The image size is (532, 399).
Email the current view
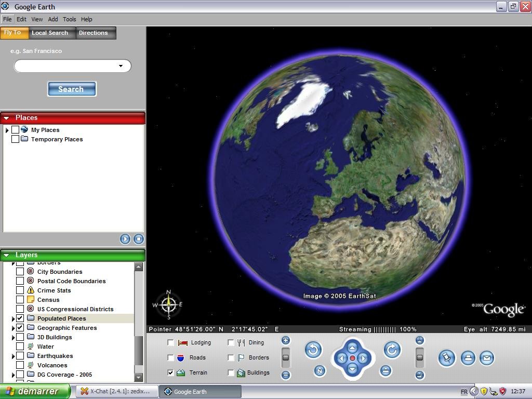point(486,358)
